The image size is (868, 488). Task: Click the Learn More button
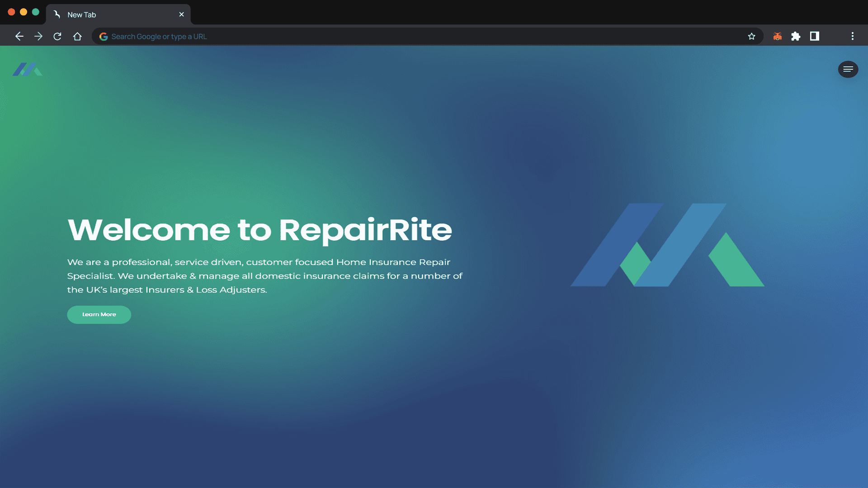(x=99, y=314)
